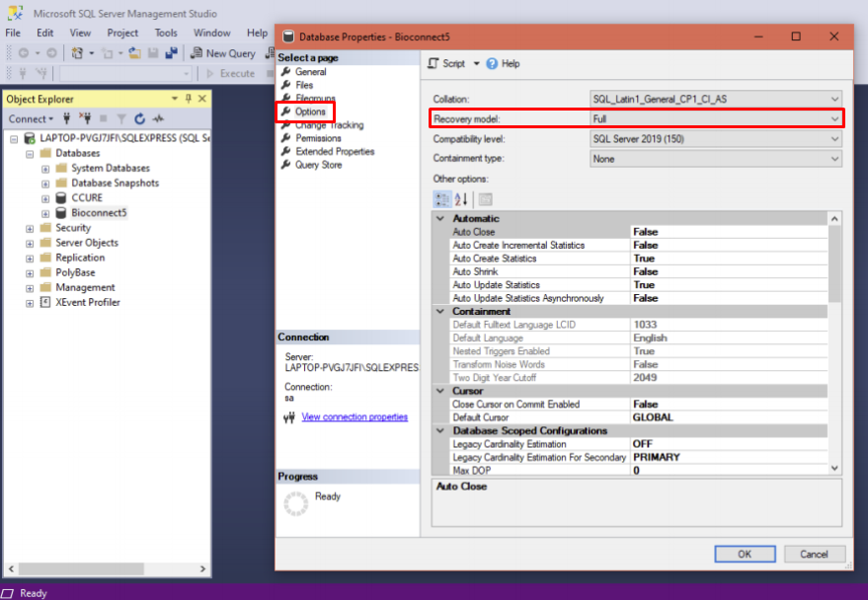This screenshot has height=600, width=868.
Task: Click the Help icon in Database Properties
Action: click(x=492, y=63)
